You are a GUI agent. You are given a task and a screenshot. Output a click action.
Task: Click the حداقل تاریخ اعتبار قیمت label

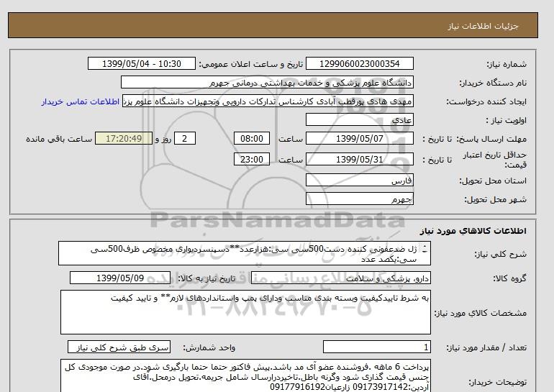pyautogui.click(x=495, y=160)
